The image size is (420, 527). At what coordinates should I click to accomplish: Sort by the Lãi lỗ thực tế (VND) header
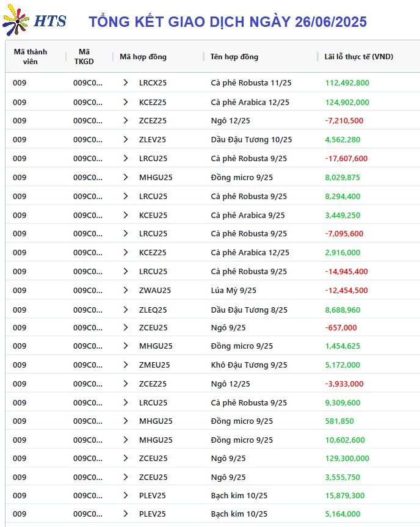pos(358,57)
